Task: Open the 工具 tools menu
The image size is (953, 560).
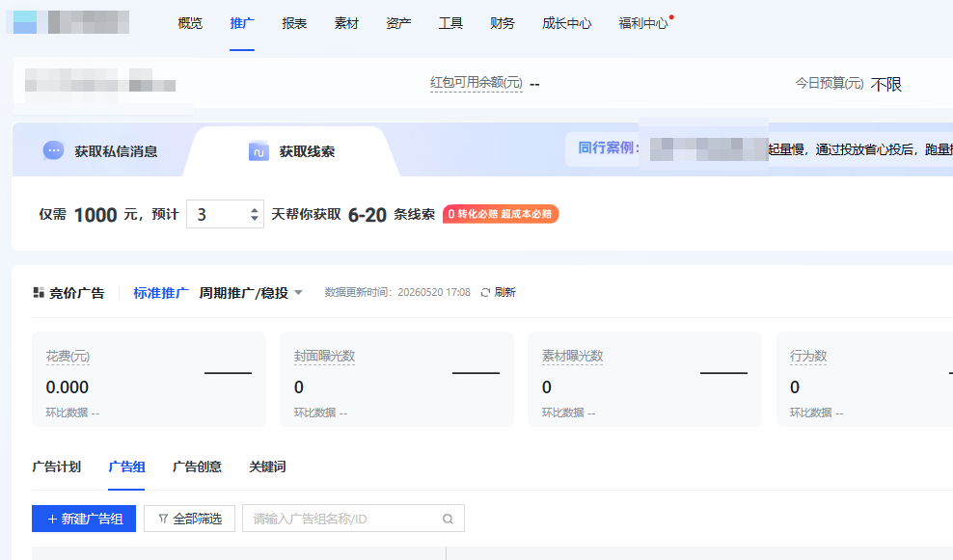Action: coord(451,24)
